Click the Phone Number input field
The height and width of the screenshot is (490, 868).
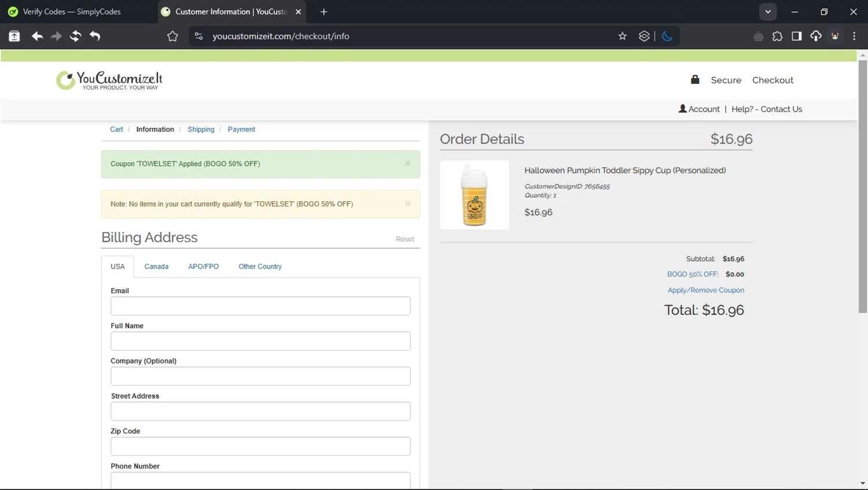[x=260, y=481]
